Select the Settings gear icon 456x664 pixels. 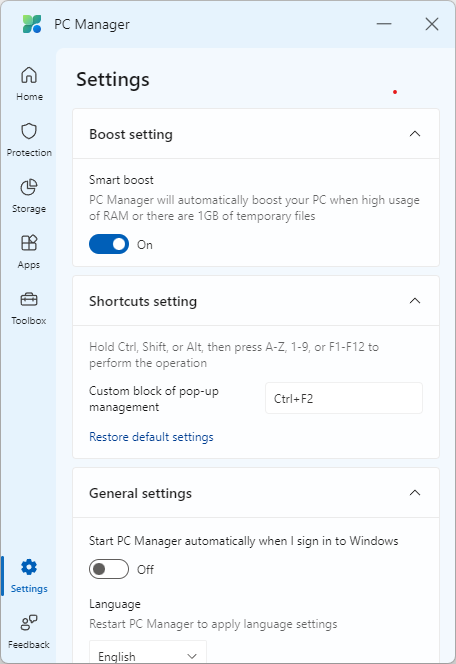coord(29,567)
